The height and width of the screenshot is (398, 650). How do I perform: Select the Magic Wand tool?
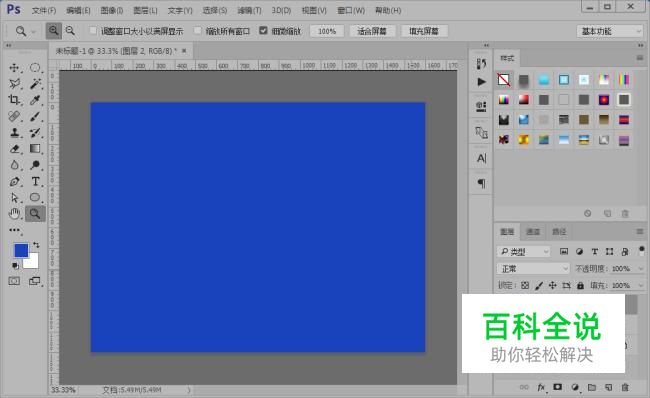pos(35,84)
